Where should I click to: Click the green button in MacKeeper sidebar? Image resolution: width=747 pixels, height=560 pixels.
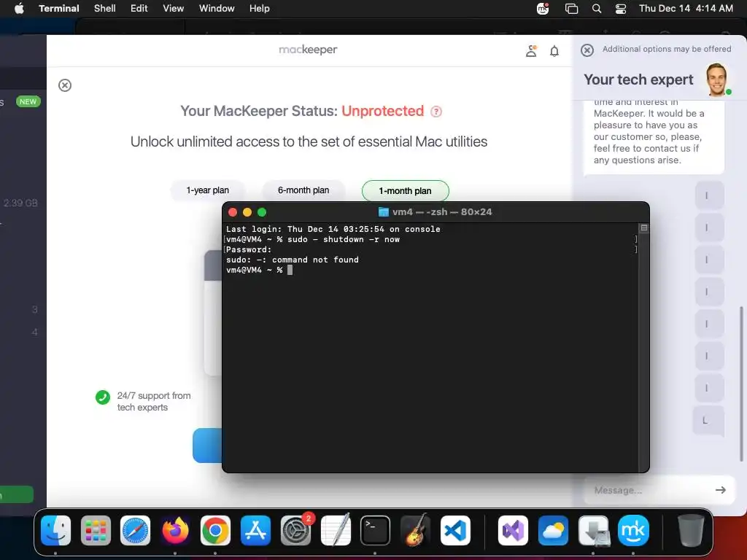pyautogui.click(x=17, y=494)
